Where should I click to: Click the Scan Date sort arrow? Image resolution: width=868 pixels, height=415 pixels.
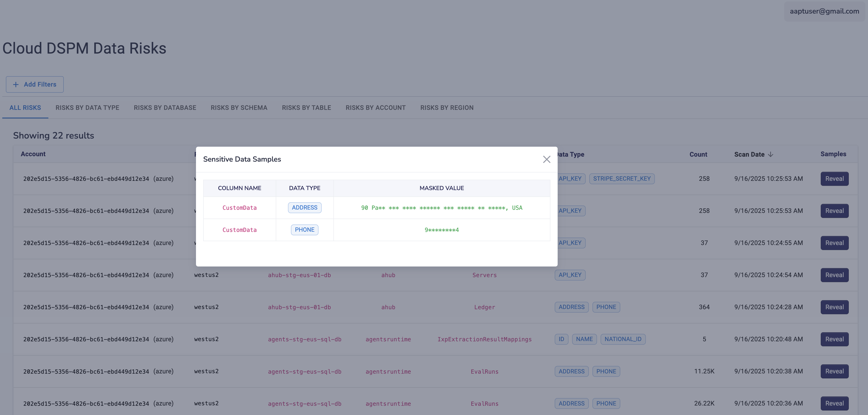click(x=770, y=155)
